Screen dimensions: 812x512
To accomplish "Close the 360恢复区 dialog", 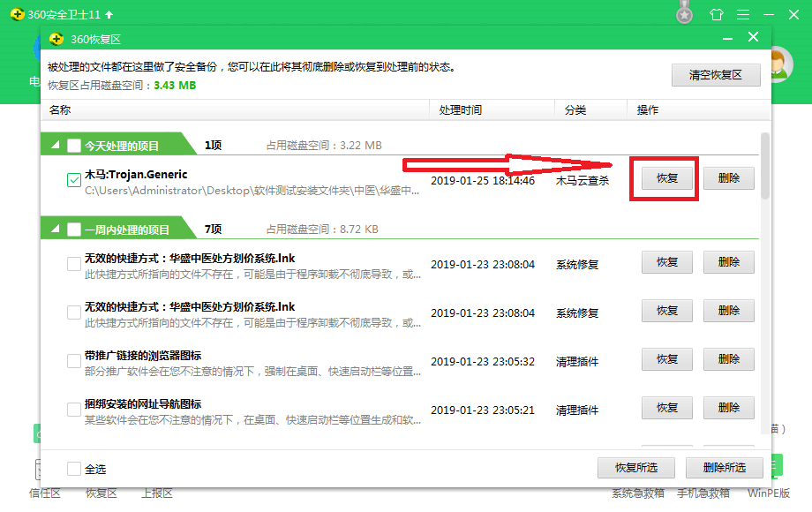I will [x=754, y=37].
